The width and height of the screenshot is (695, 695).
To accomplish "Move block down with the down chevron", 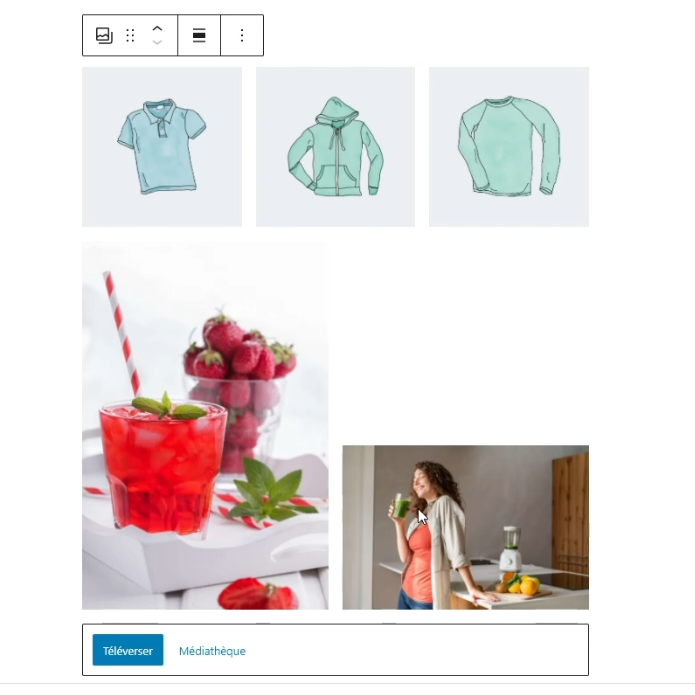I will pos(157,43).
